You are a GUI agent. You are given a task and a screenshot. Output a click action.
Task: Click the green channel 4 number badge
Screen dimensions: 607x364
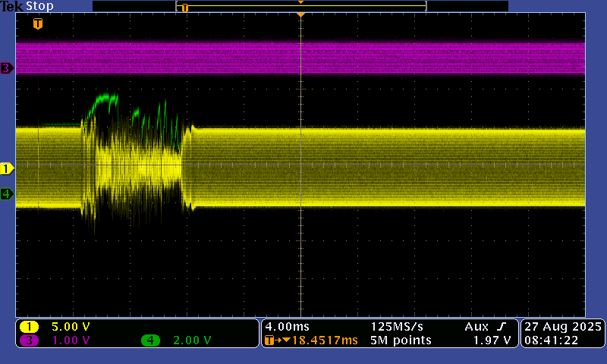tap(150, 340)
